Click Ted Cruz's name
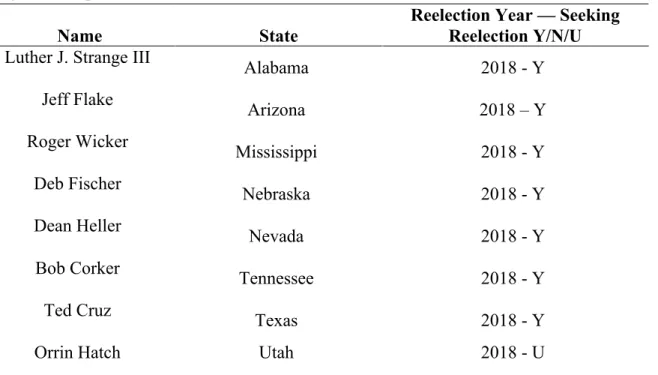 coord(77,310)
